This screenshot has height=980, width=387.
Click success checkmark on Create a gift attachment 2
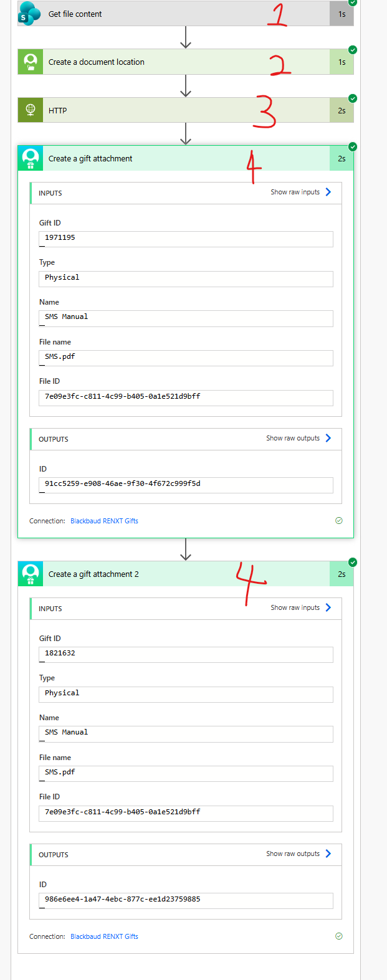tap(353, 563)
